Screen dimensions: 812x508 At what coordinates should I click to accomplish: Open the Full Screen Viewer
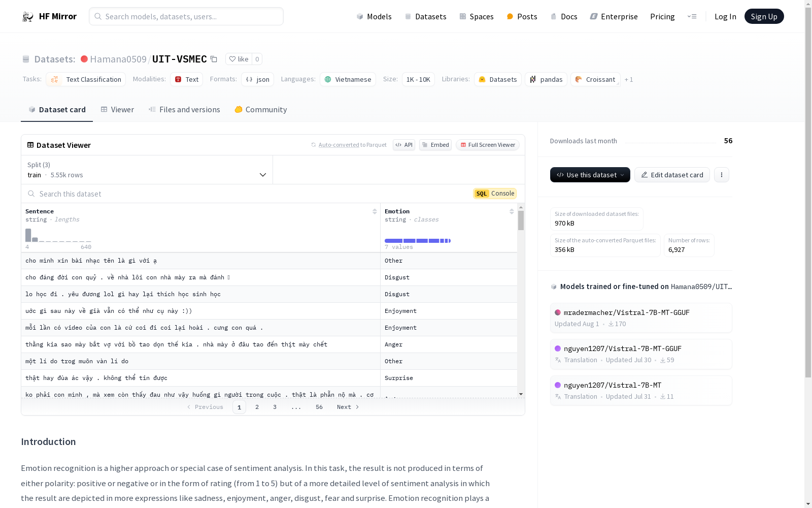coord(487,145)
